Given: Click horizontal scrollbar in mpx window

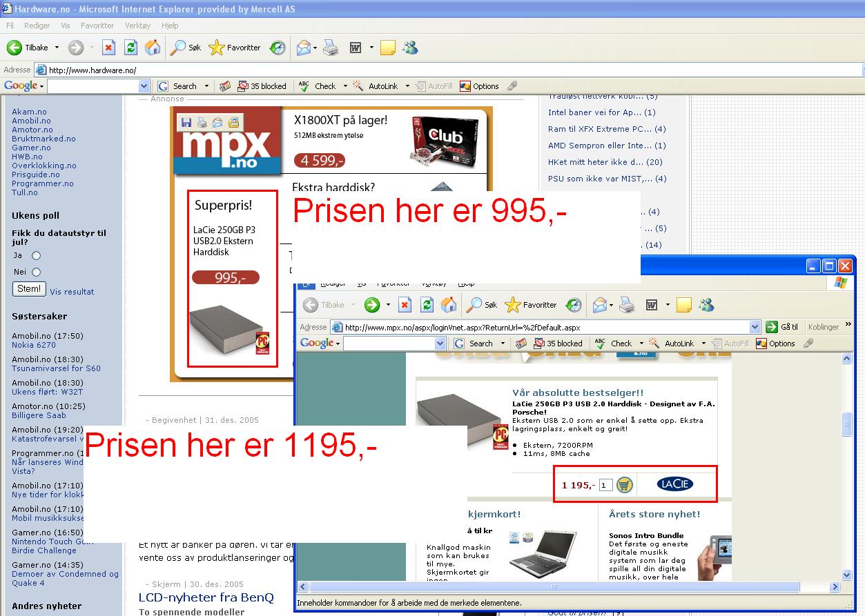Looking at the screenshot, I should tap(554, 587).
